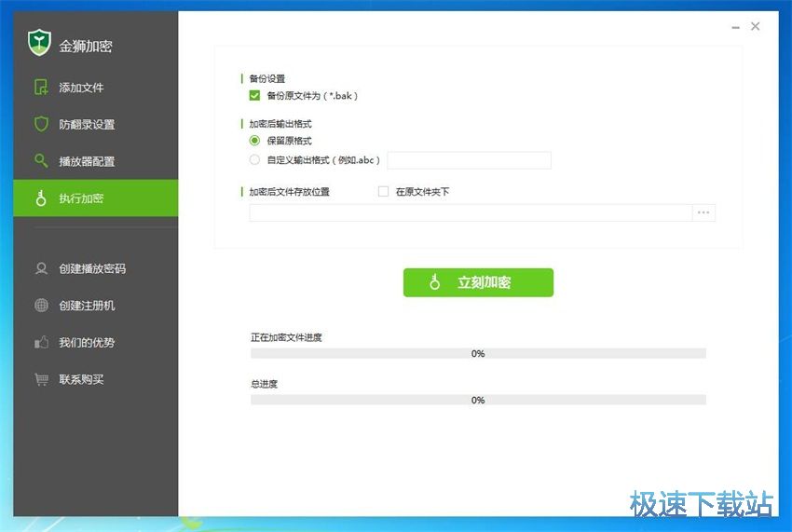Select 自定义输出格式 radio button
The height and width of the screenshot is (532, 792).
(254, 159)
